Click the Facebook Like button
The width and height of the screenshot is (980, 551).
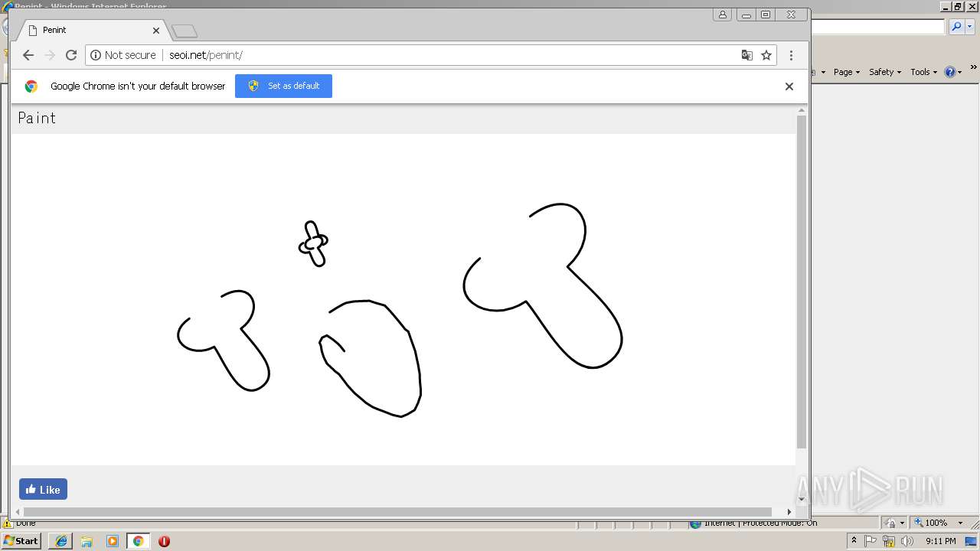43,489
